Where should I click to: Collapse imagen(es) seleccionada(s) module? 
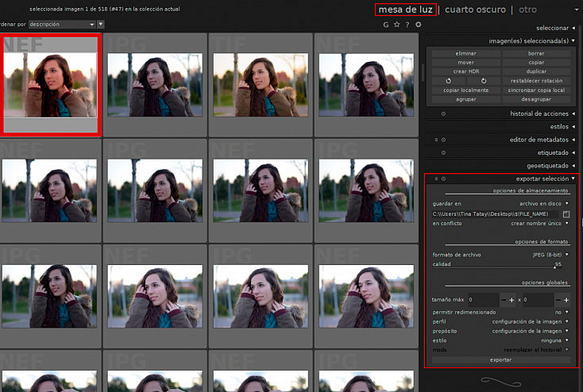pos(531,41)
